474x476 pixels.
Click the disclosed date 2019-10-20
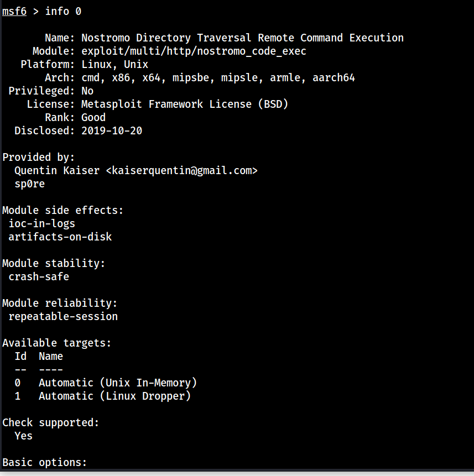[x=112, y=131]
